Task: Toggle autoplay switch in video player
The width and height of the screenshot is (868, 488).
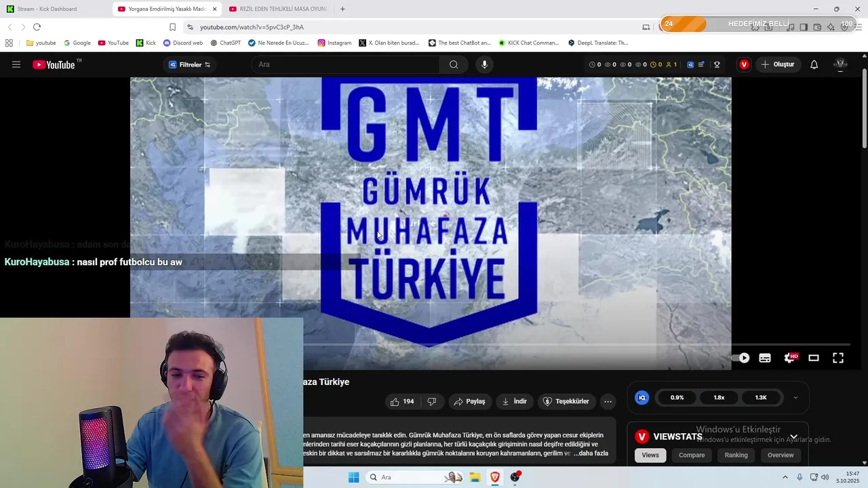Action: [741, 358]
